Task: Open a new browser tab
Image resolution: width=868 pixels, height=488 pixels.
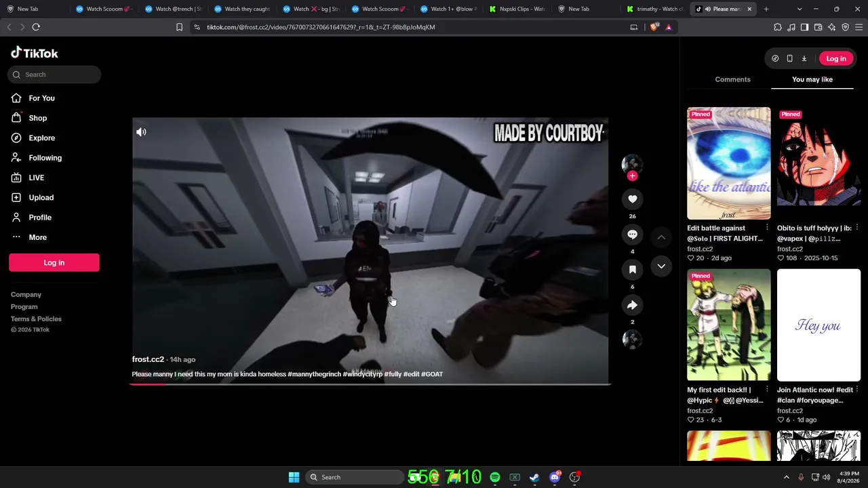Action: (x=766, y=9)
